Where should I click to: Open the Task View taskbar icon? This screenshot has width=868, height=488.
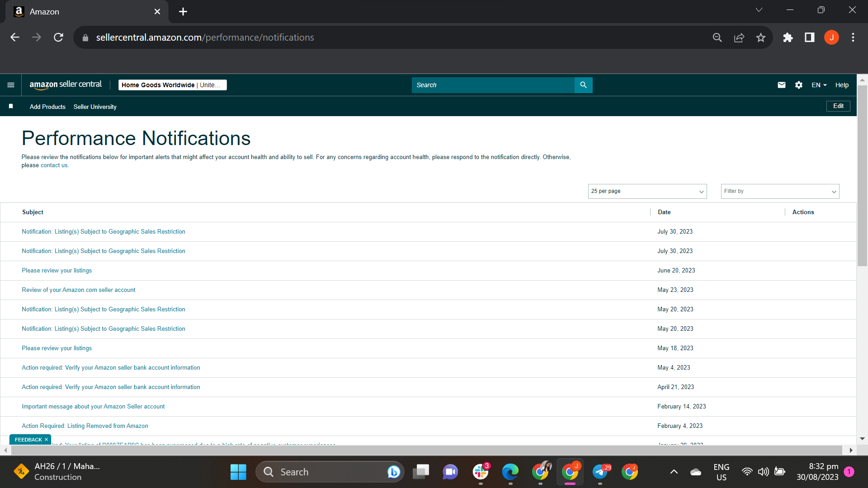pyautogui.click(x=421, y=472)
